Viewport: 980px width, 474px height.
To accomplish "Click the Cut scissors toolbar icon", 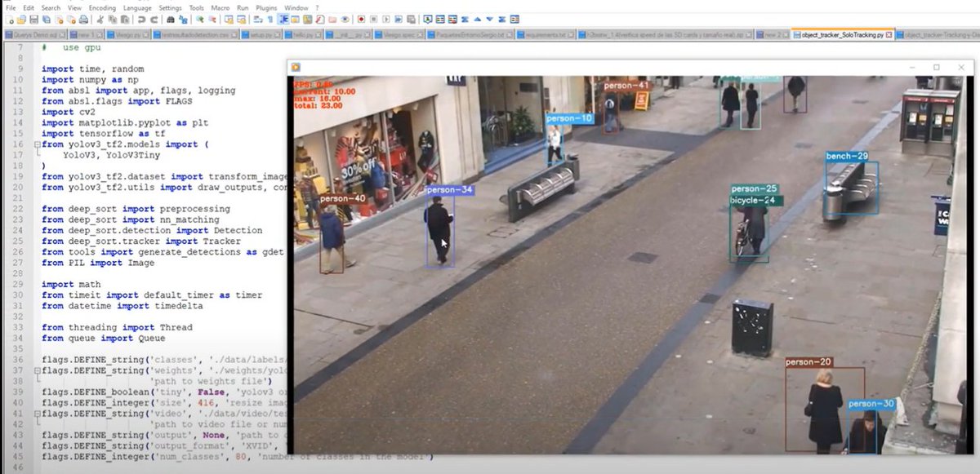I will [100, 19].
